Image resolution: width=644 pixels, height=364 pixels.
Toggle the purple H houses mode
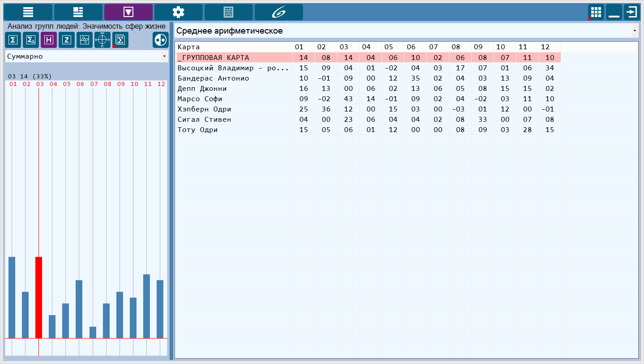pos(49,40)
